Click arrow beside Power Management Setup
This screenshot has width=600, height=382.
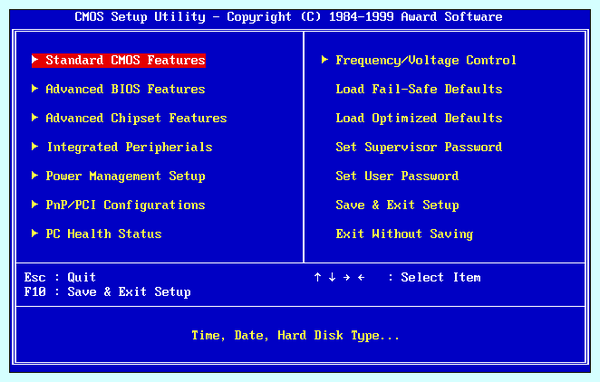(35, 175)
